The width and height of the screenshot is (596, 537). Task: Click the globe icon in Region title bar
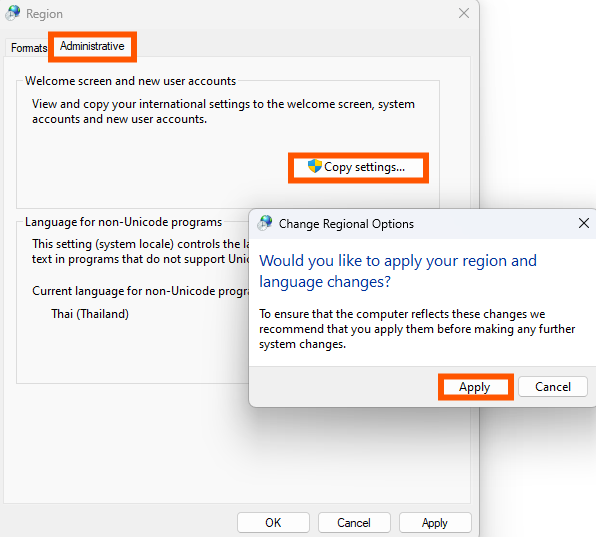pyautogui.click(x=13, y=13)
